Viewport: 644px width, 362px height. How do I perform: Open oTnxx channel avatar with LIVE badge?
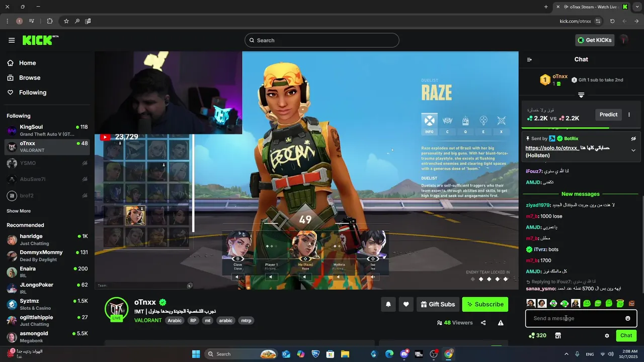tap(117, 309)
